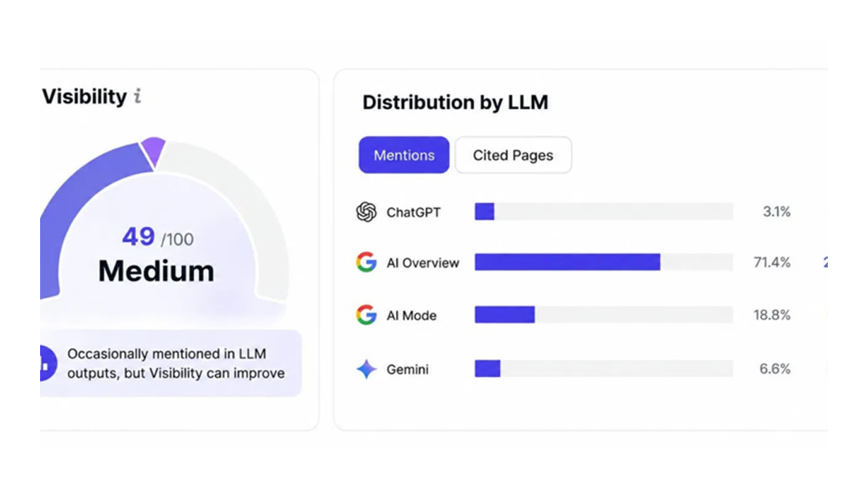Click the Distribution by LLM heading
Image resolution: width=868 pixels, height=487 pixels.
point(455,102)
